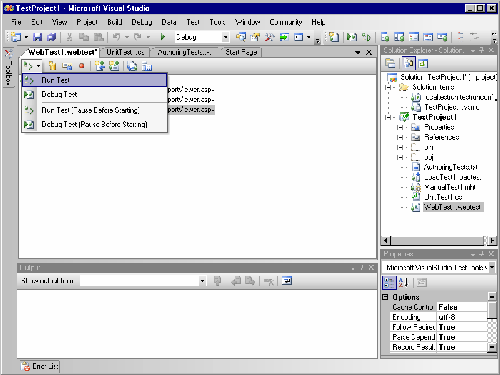This screenshot has height=375, width=500.
Task: Select Run Test in the dropdown menu
Action: pyautogui.click(x=94, y=80)
